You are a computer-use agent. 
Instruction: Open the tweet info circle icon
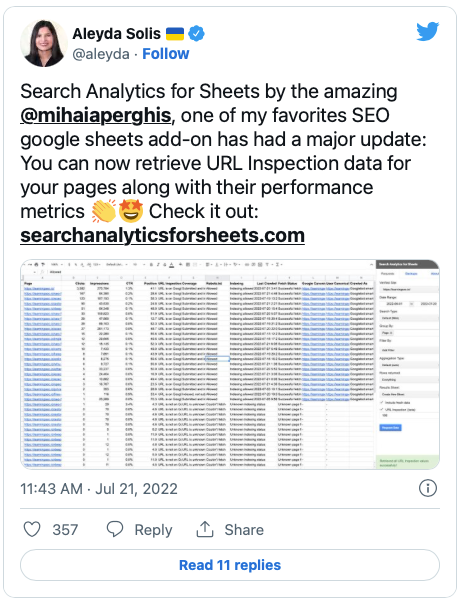[428, 488]
